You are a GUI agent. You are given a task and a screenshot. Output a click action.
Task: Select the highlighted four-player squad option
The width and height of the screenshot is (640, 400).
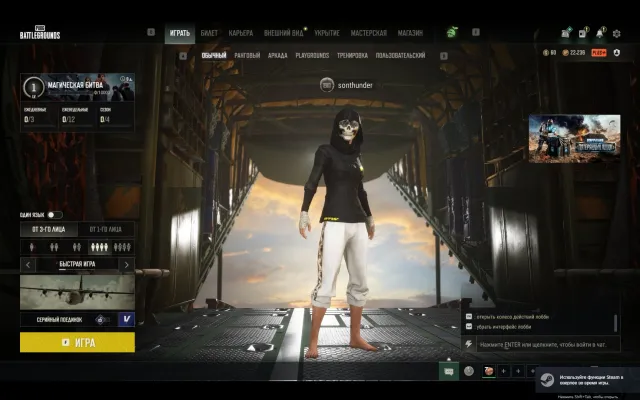99,247
